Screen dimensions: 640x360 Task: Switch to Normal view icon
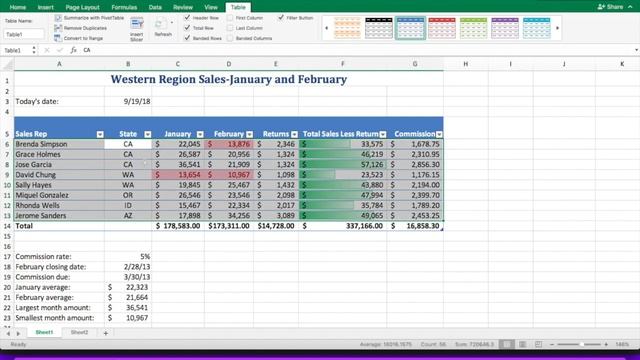[507, 344]
